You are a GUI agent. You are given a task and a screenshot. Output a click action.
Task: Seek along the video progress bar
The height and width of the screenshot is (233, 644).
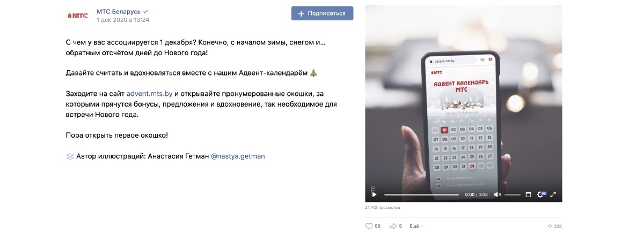421,194
